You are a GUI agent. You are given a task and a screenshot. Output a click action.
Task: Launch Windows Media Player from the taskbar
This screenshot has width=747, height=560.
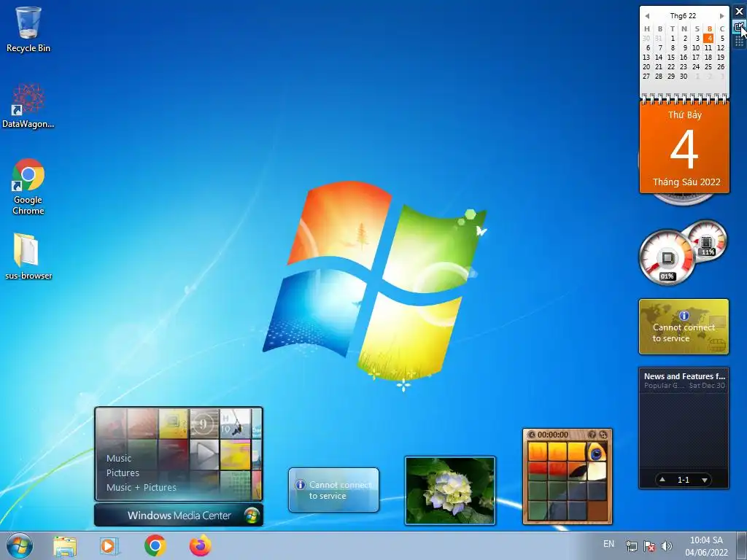click(109, 546)
